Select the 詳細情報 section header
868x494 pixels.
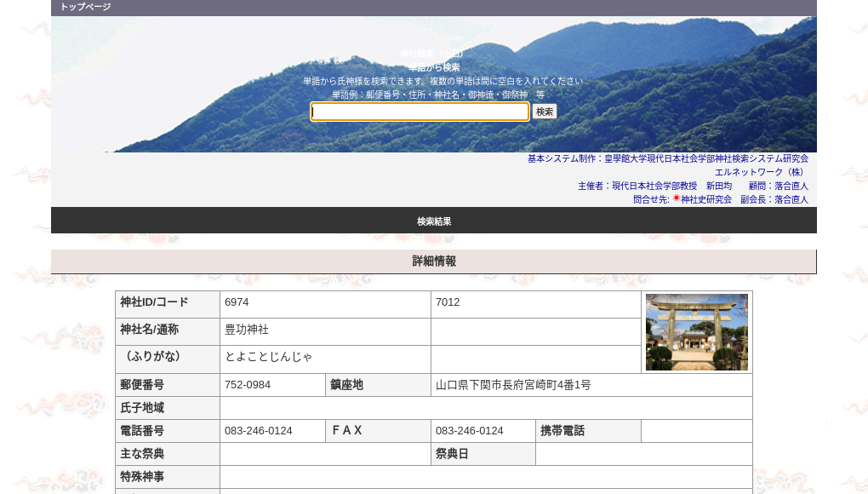tap(434, 261)
